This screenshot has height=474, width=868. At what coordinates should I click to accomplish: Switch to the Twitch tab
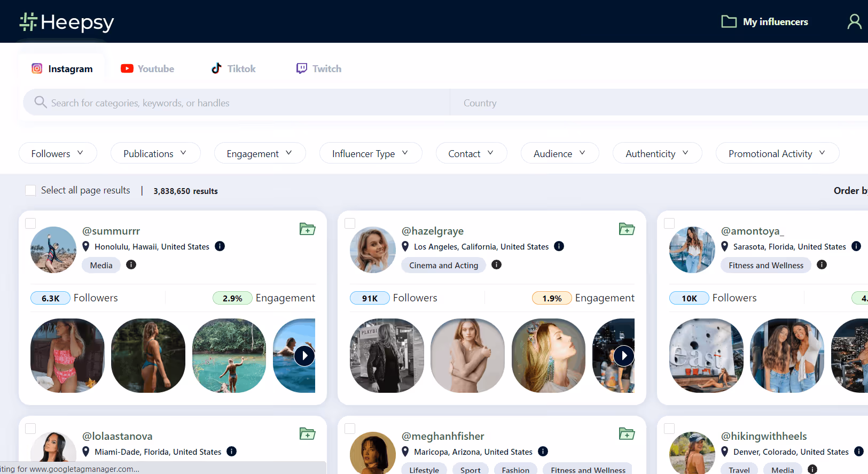click(319, 69)
